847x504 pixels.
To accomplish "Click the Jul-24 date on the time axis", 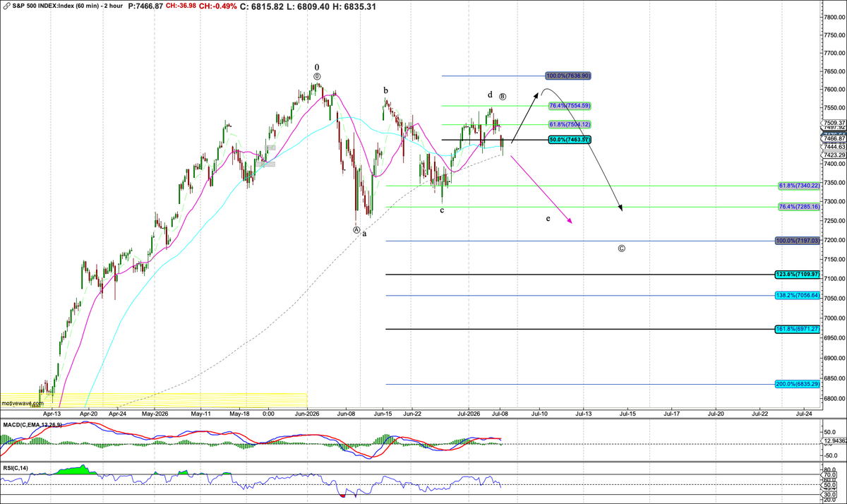I will point(803,413).
